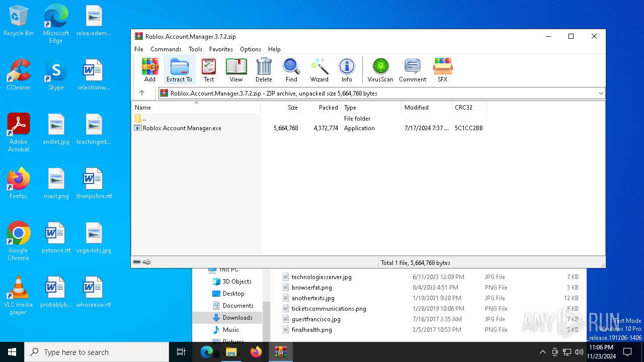Click the Google Chrome desktop icon
The width and height of the screenshot is (644, 362).
click(19, 241)
